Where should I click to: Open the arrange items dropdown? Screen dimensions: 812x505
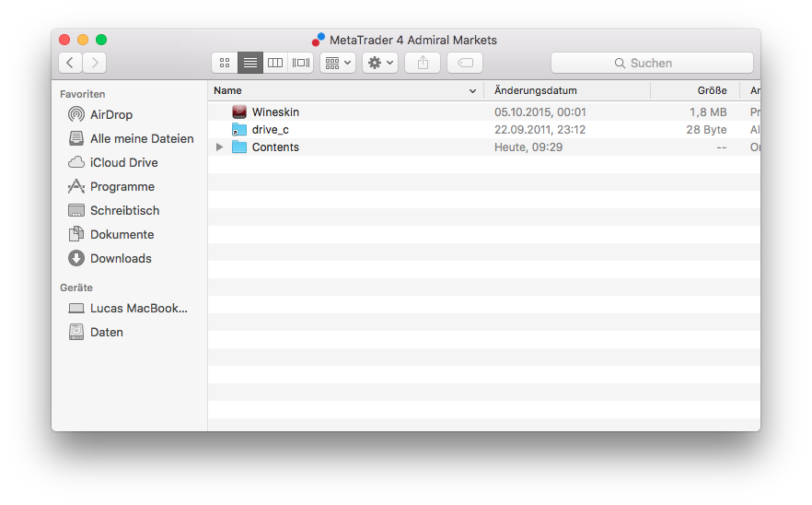tap(338, 63)
